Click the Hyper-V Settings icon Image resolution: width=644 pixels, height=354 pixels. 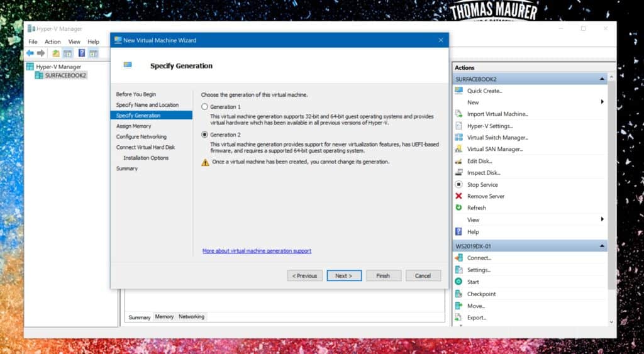pyautogui.click(x=458, y=126)
